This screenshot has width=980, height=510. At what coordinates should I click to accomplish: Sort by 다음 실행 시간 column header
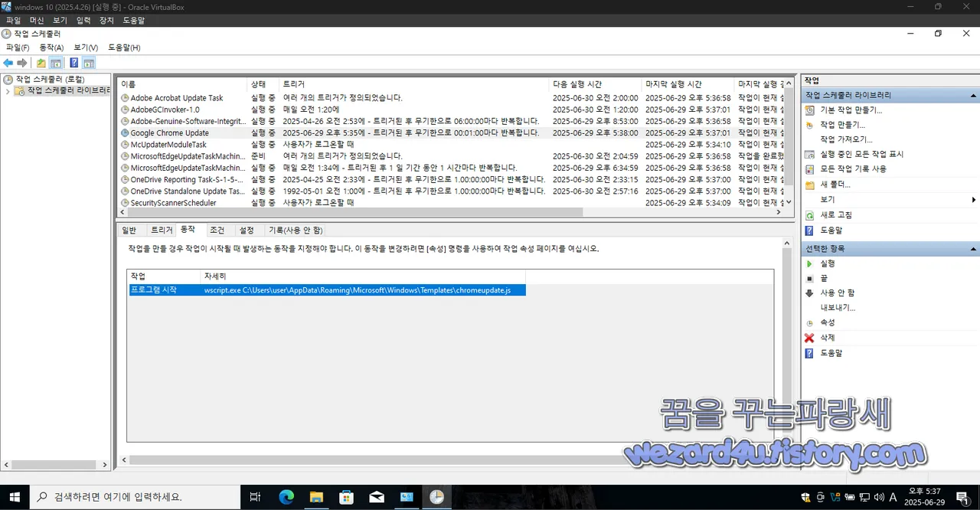pos(596,84)
